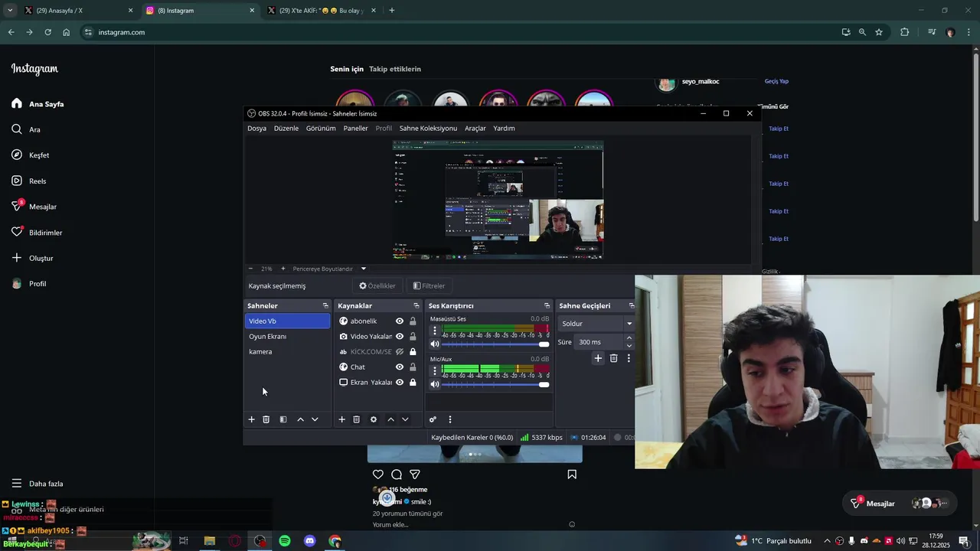
Task: Save the Instagram post with bookmark icon
Action: pos(572,474)
